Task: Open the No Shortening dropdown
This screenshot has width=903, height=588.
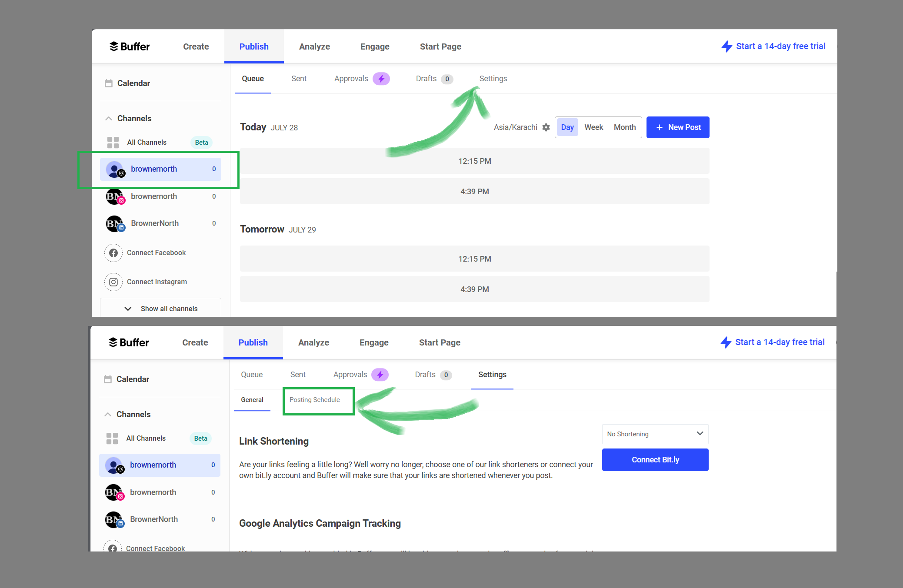Action: 655,434
